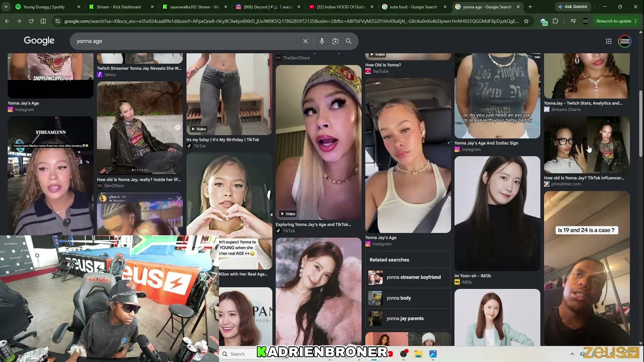Open "How Old Is Yonna?" YouTube result
Viewport: 644px width, 362px height.
(x=383, y=65)
